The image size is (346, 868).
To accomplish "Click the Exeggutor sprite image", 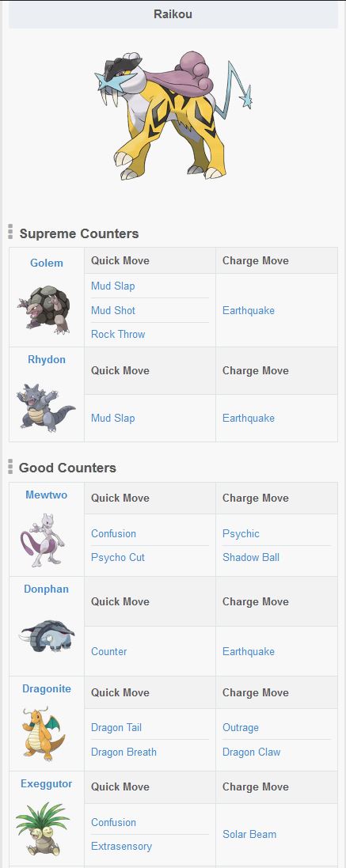I will [43, 828].
